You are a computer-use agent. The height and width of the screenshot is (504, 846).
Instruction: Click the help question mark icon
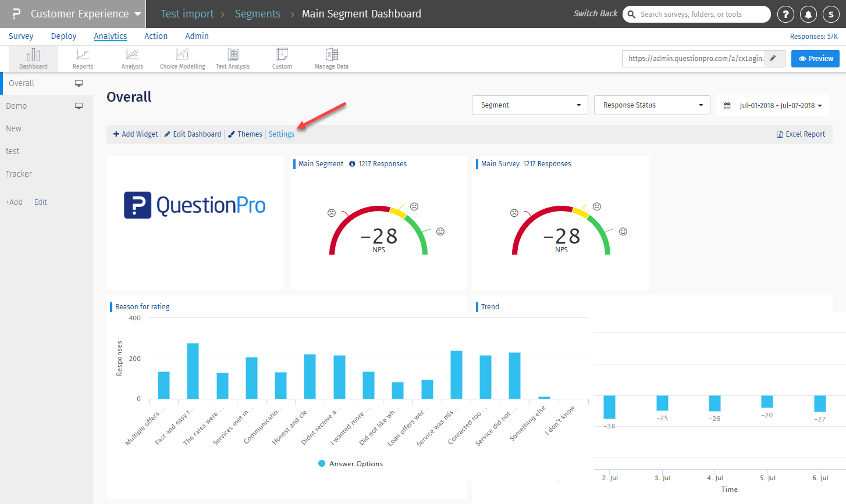(785, 14)
